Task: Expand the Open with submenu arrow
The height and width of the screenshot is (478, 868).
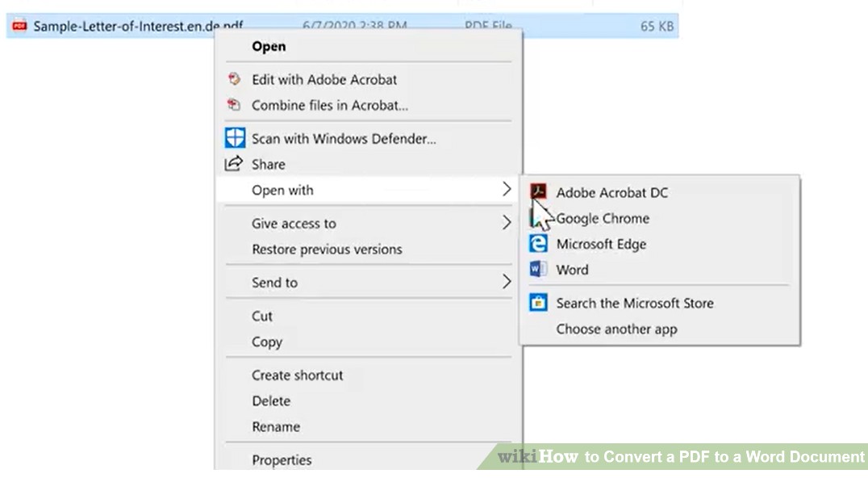Action: [508, 190]
